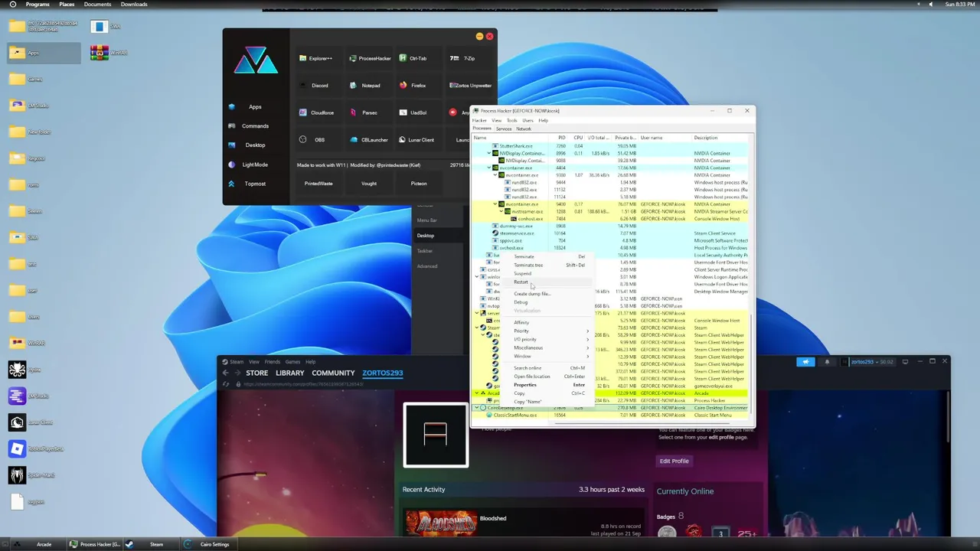Launch CBLauncher from the launcher grid

pyautogui.click(x=369, y=140)
